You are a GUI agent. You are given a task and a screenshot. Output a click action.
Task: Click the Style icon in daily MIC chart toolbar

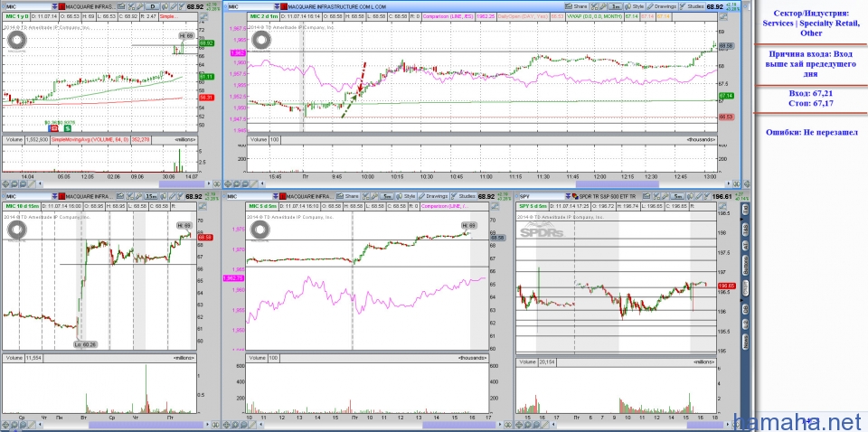[165, 6]
